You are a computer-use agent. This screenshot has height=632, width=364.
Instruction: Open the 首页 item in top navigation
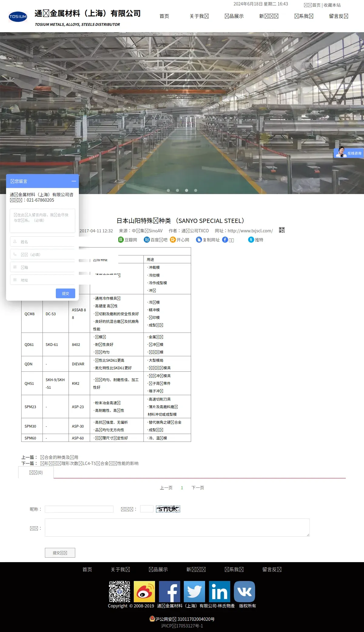coord(164,16)
